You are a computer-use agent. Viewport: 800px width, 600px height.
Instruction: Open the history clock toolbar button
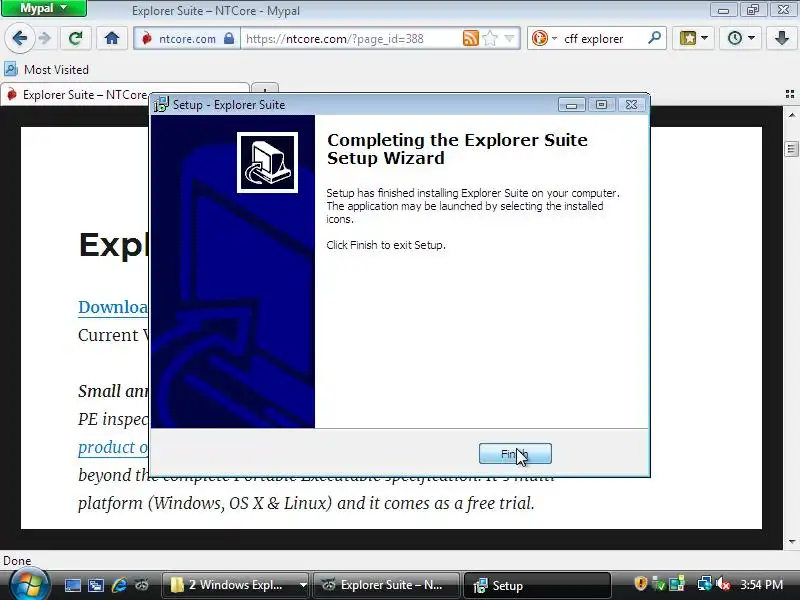(740, 38)
